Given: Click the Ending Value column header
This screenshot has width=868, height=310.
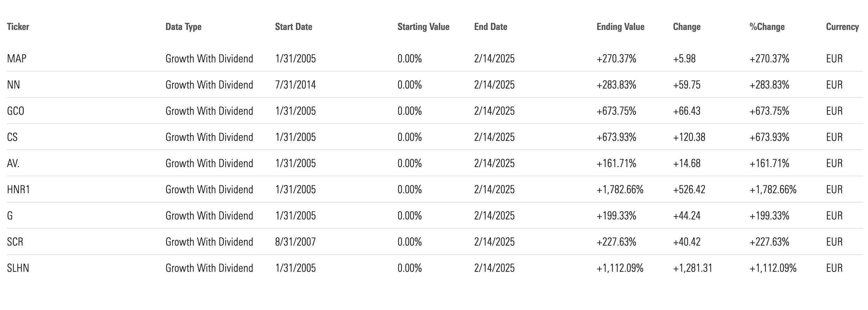Looking at the screenshot, I should point(620,27).
